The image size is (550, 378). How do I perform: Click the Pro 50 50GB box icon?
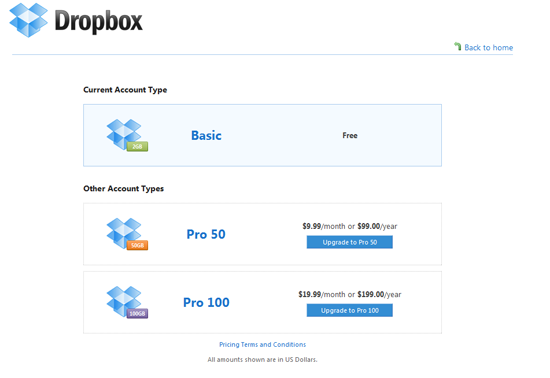coord(127,234)
